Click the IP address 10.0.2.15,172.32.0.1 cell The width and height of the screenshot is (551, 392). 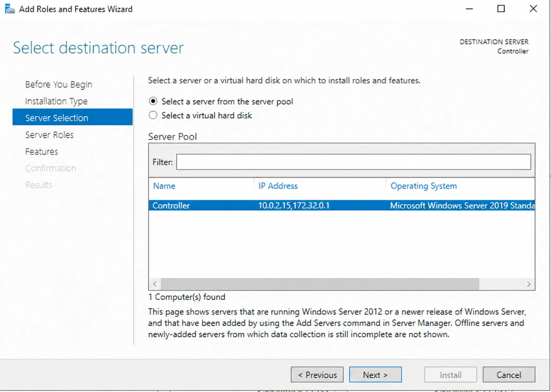[294, 206]
